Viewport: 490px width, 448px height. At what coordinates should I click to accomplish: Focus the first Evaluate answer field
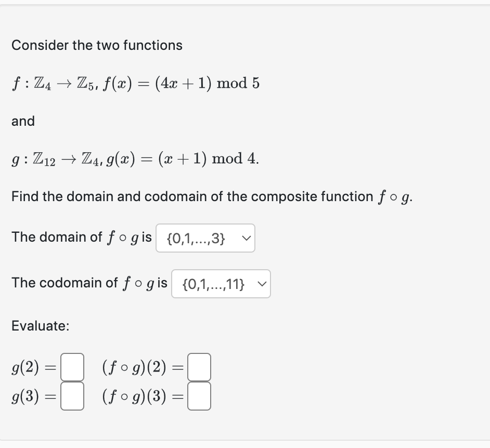click(72, 367)
